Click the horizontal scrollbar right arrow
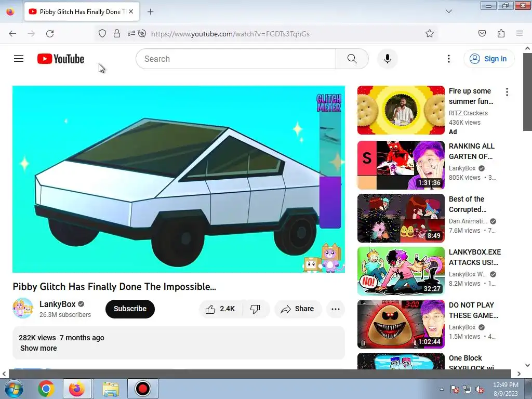Screen dimensions: 532x399 (x=518, y=374)
